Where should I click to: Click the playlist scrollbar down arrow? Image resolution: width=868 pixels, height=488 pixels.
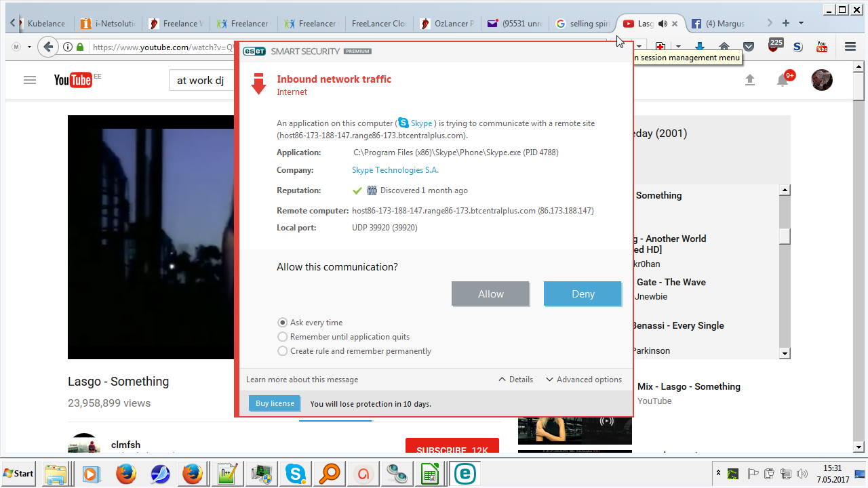pyautogui.click(x=785, y=353)
